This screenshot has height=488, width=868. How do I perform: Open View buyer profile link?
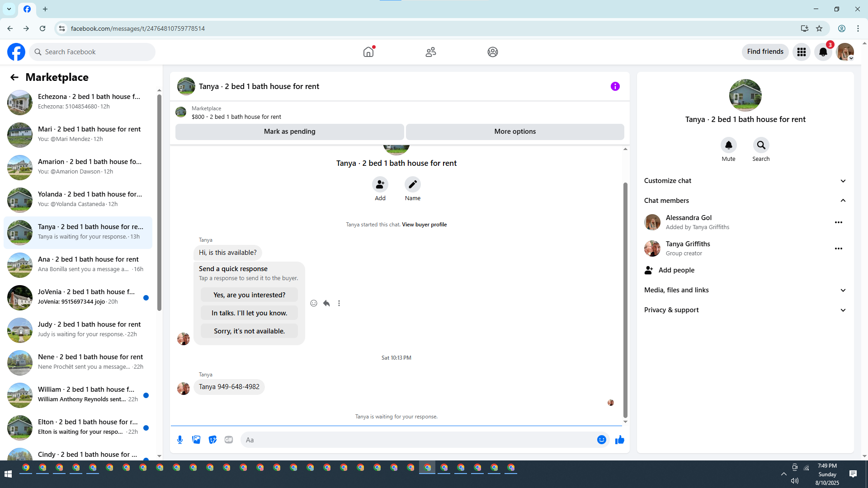click(424, 225)
